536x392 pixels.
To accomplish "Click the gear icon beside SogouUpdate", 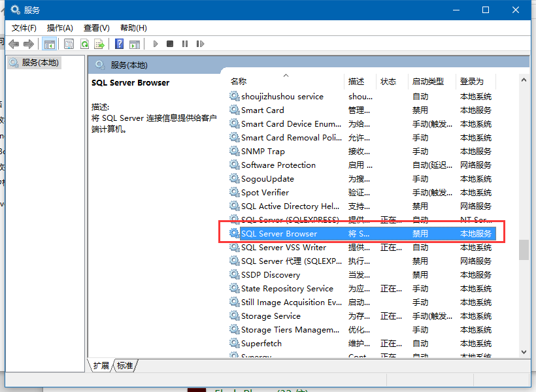I will [x=234, y=178].
